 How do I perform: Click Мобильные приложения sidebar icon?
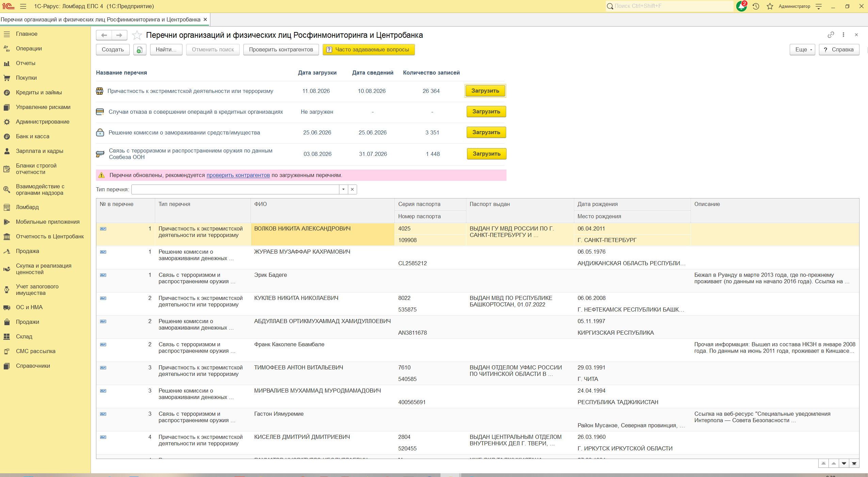[x=7, y=222]
